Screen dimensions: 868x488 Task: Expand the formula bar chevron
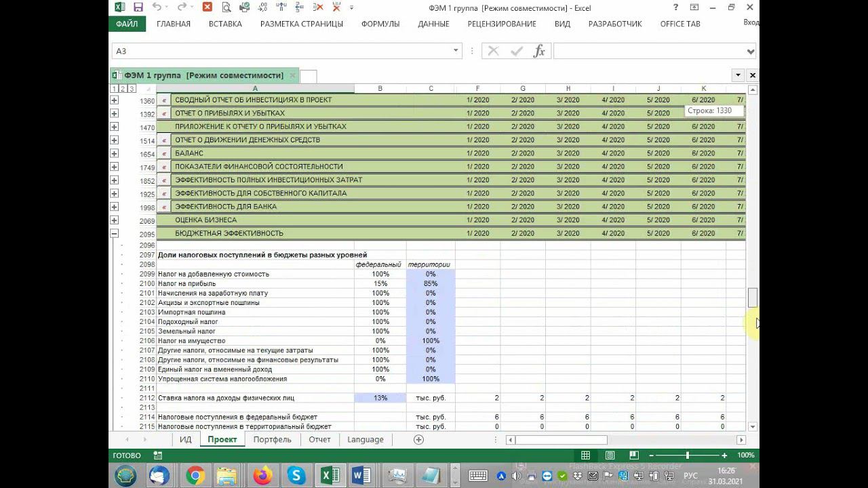(751, 51)
